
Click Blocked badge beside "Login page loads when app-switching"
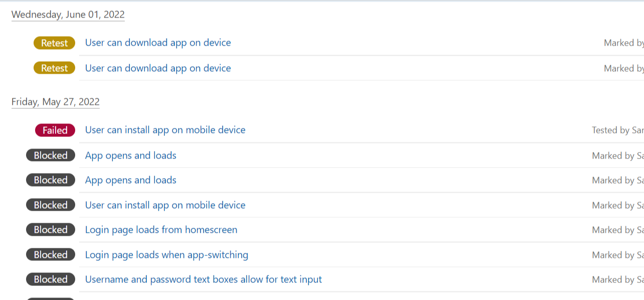click(51, 255)
